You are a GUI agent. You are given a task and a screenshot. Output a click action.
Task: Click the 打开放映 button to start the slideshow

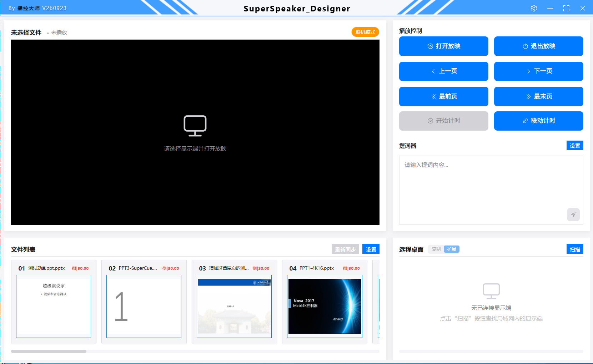pyautogui.click(x=443, y=46)
